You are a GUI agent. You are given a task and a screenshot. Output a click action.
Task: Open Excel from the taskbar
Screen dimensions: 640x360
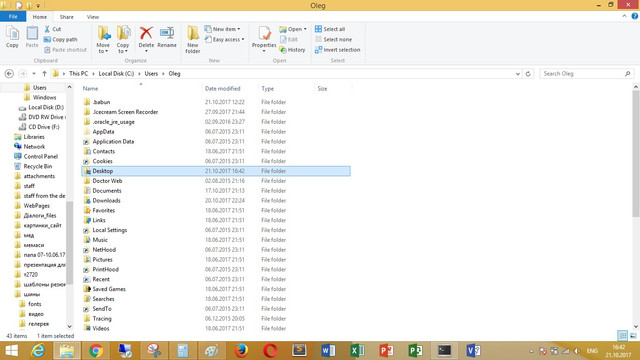point(357,351)
